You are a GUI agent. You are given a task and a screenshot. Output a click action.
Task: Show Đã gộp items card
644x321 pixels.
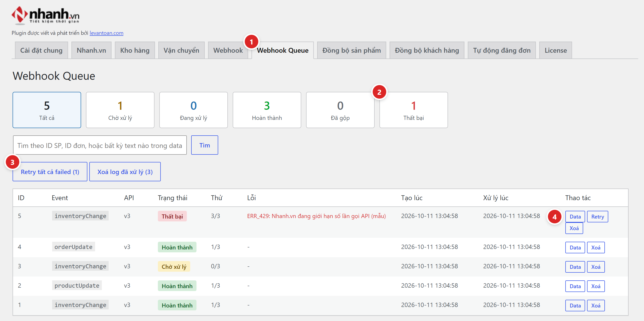point(340,110)
